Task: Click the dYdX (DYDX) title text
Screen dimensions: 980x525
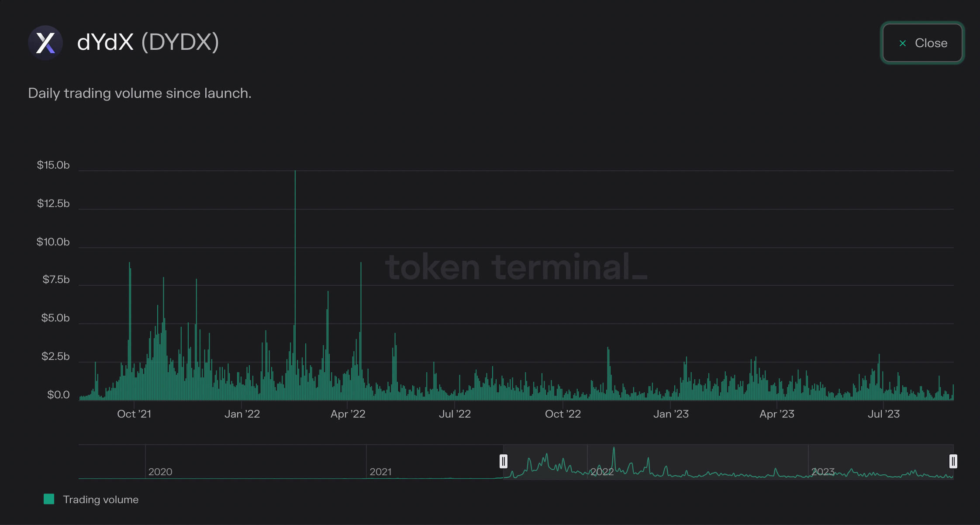Action: pyautogui.click(x=148, y=42)
